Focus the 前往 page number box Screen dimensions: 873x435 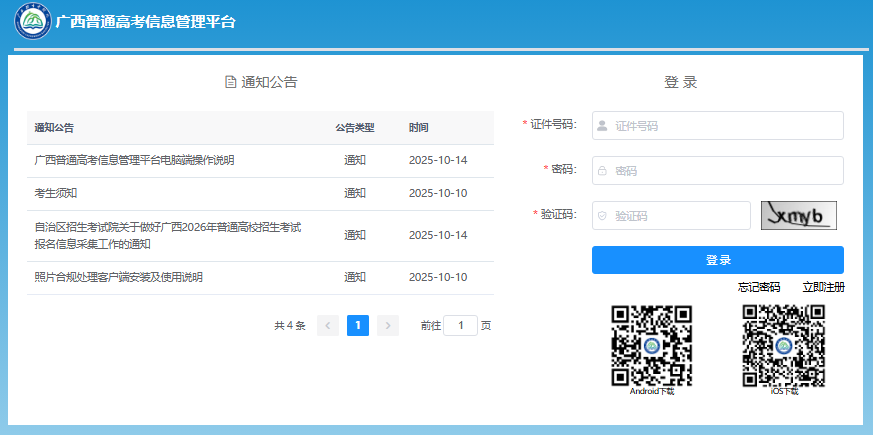tap(460, 325)
